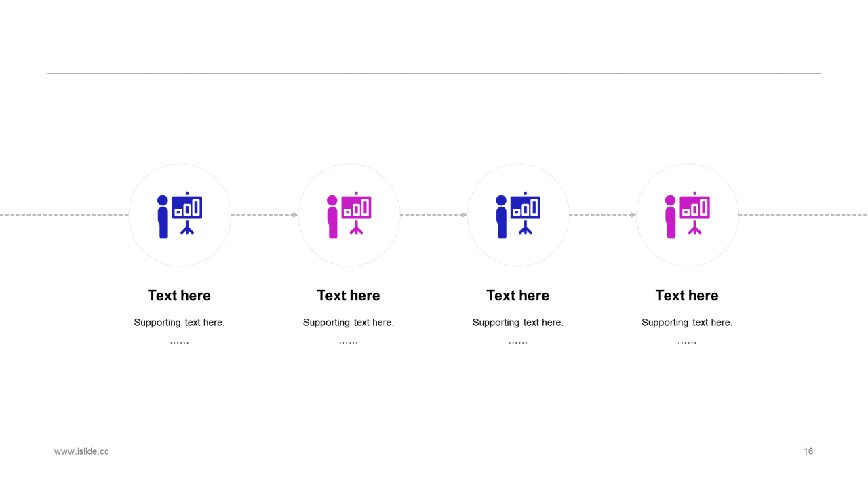Click the dashed line right of fourth circle
This screenshot has width=868, height=488.
[x=803, y=215]
